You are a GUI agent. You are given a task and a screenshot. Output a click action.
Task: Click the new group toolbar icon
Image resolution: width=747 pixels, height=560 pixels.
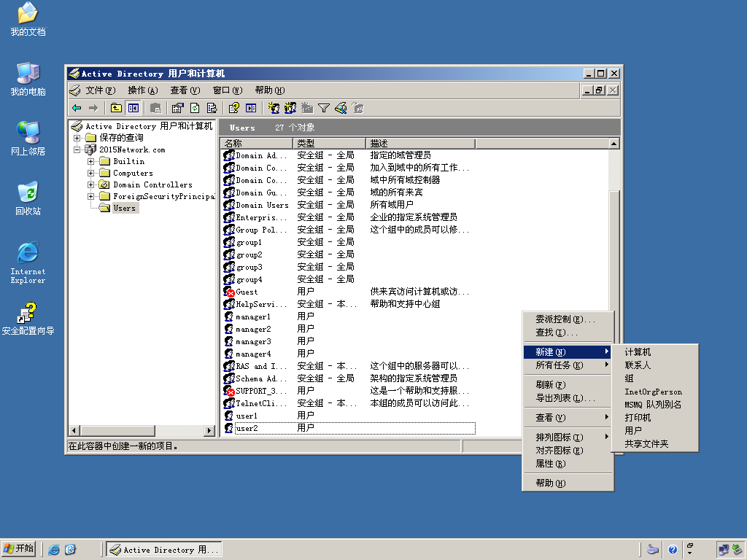pos(290,108)
